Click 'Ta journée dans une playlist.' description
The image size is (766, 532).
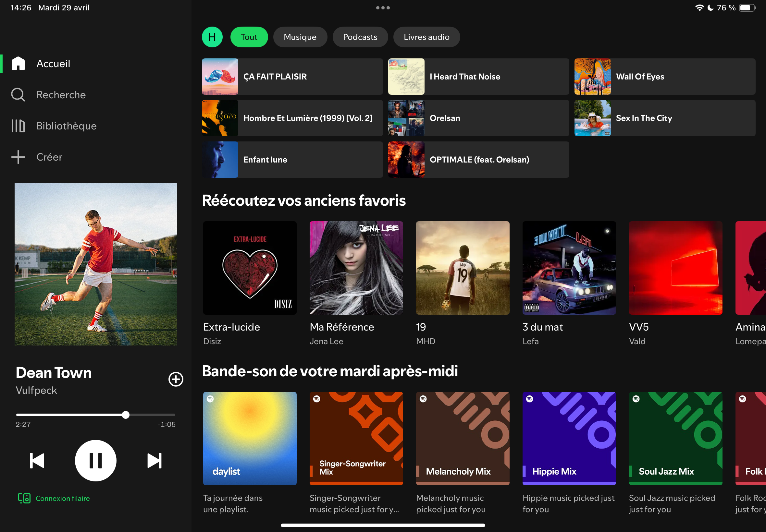233,504
